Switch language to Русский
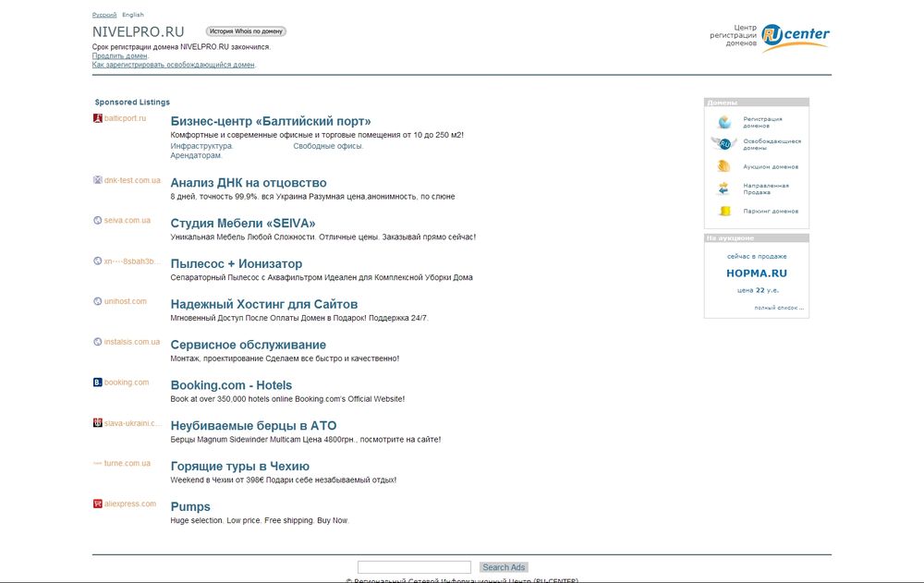 pos(104,15)
